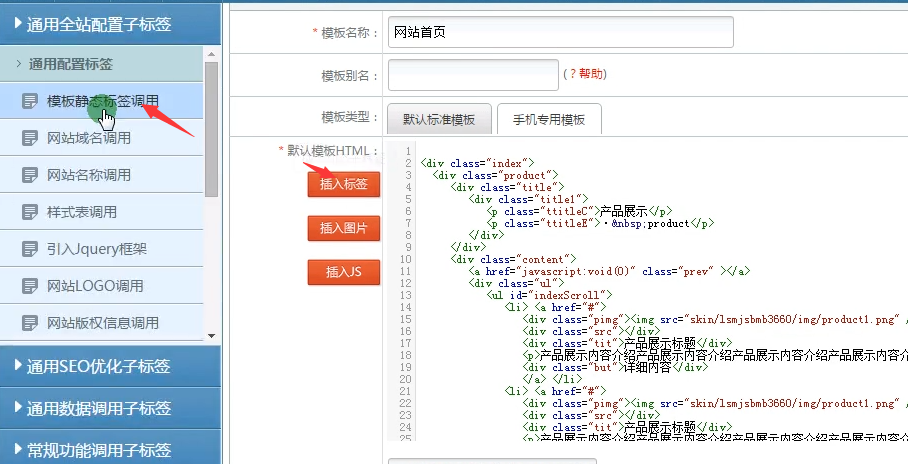The width and height of the screenshot is (908, 464).
Task: Click the icon beside 网站LOGO调用
Action: [x=31, y=286]
